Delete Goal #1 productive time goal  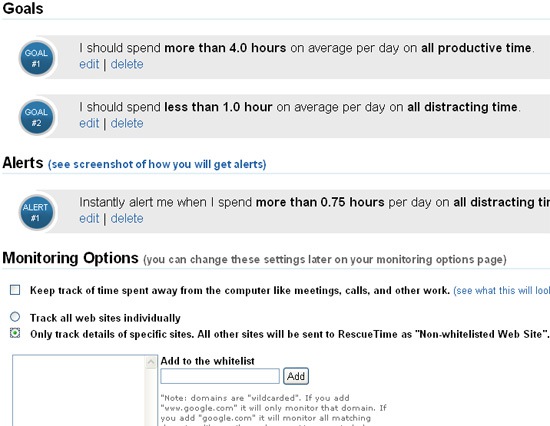[x=127, y=64]
